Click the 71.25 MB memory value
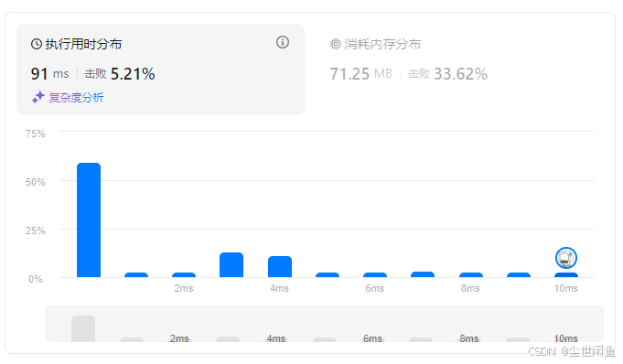Viewport: 623px width, 364px height. coord(360,74)
